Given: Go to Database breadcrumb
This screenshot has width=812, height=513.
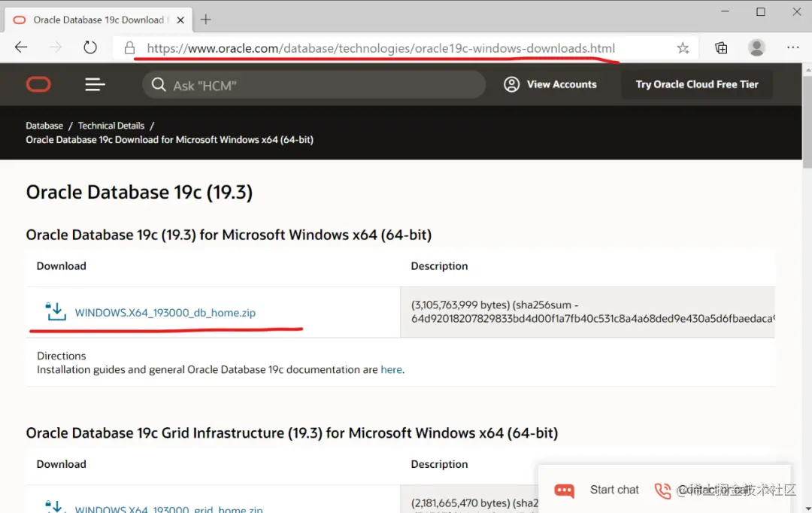Looking at the screenshot, I should pyautogui.click(x=44, y=126).
